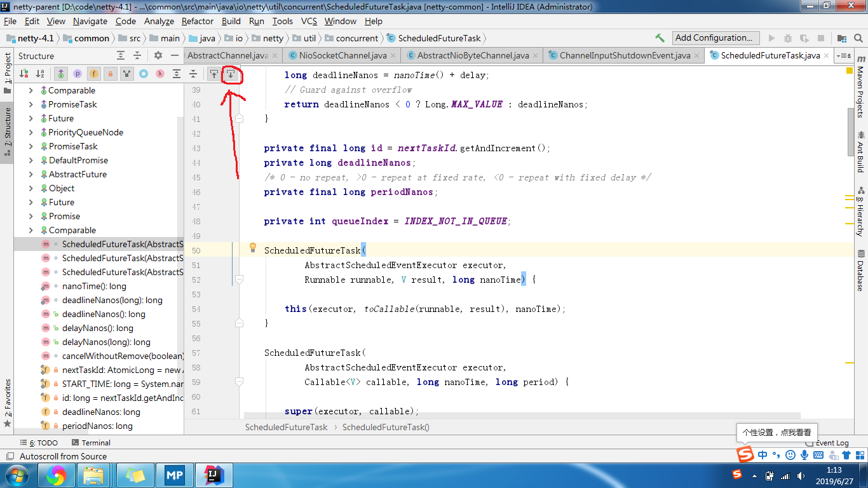Collapse all nodes via Structure toolbar icon
This screenshot has height=488, width=868.
click(x=193, y=74)
